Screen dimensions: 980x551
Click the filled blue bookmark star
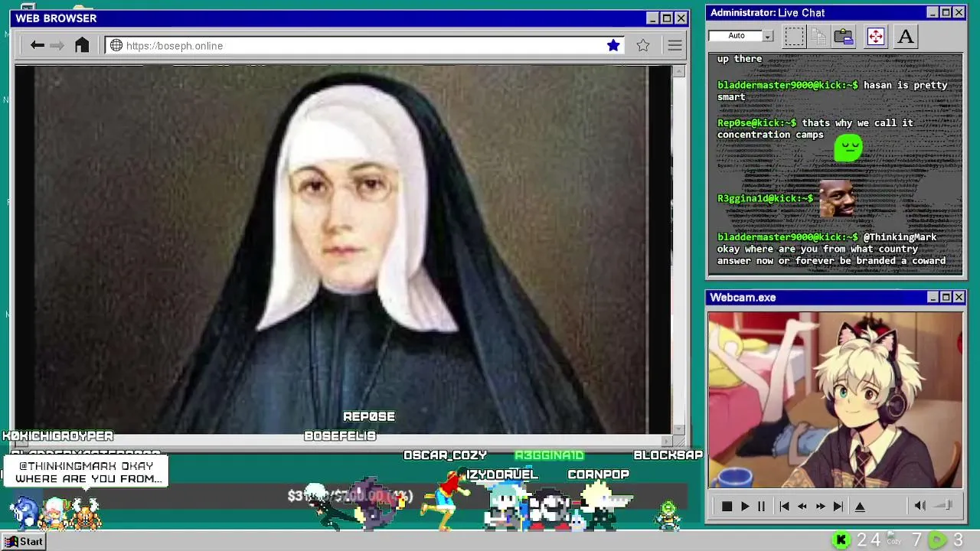click(x=613, y=46)
